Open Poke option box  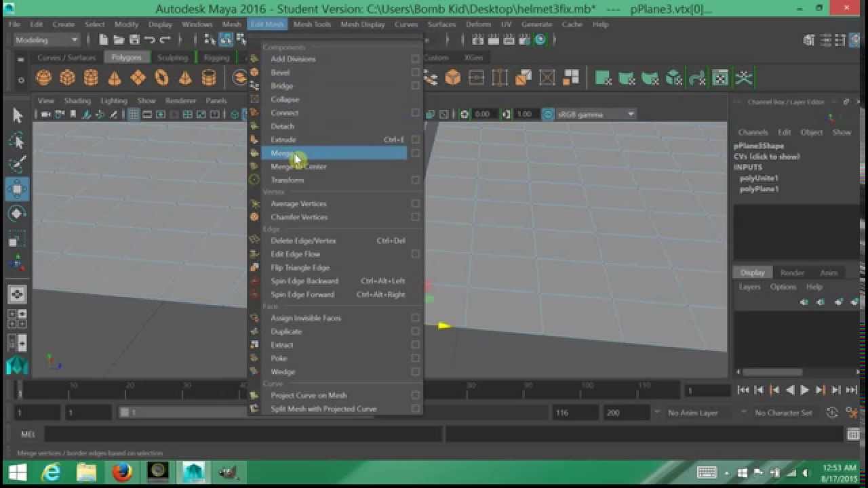[x=415, y=358]
